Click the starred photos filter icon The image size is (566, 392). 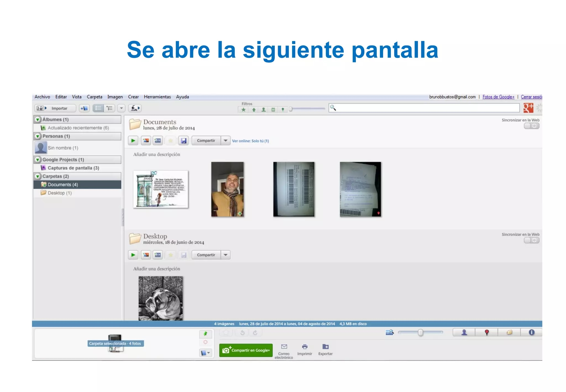click(243, 110)
